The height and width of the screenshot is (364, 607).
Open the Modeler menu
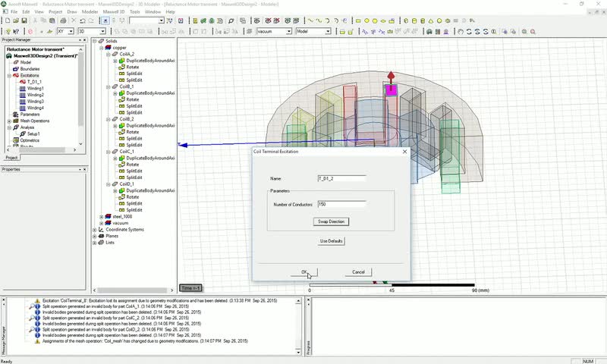pyautogui.click(x=90, y=12)
